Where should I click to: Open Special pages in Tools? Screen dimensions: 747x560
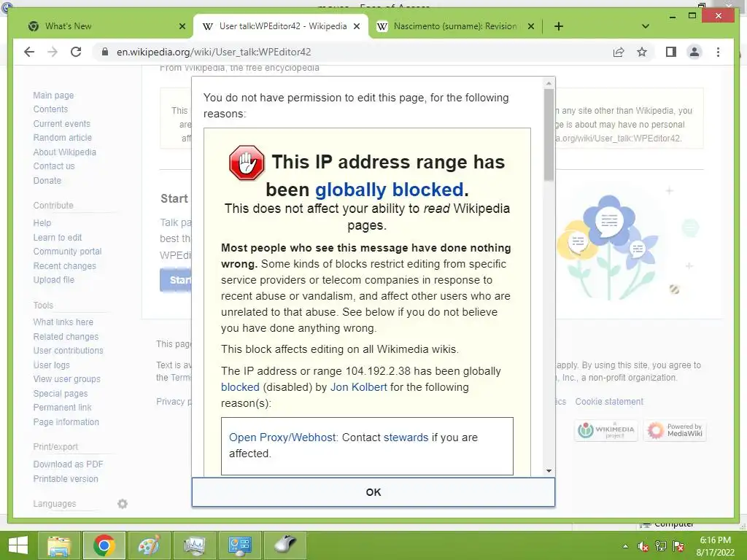61,393
